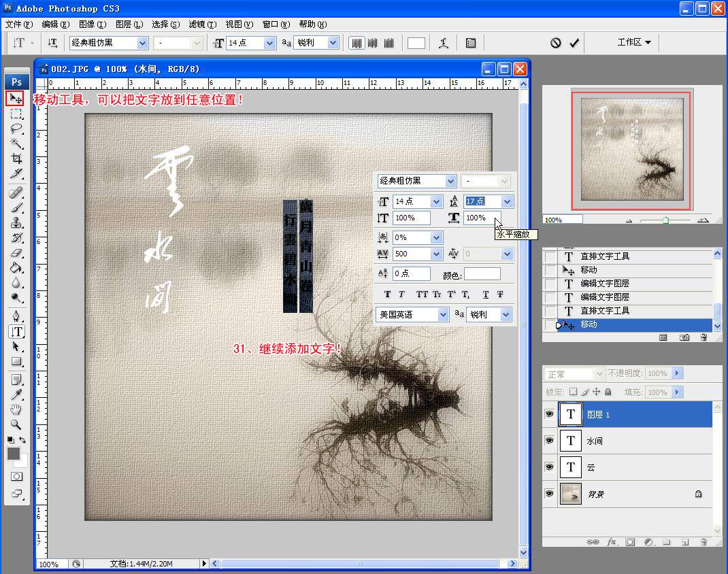Select the Paint Bucket tool
728x574 pixels.
click(x=16, y=268)
